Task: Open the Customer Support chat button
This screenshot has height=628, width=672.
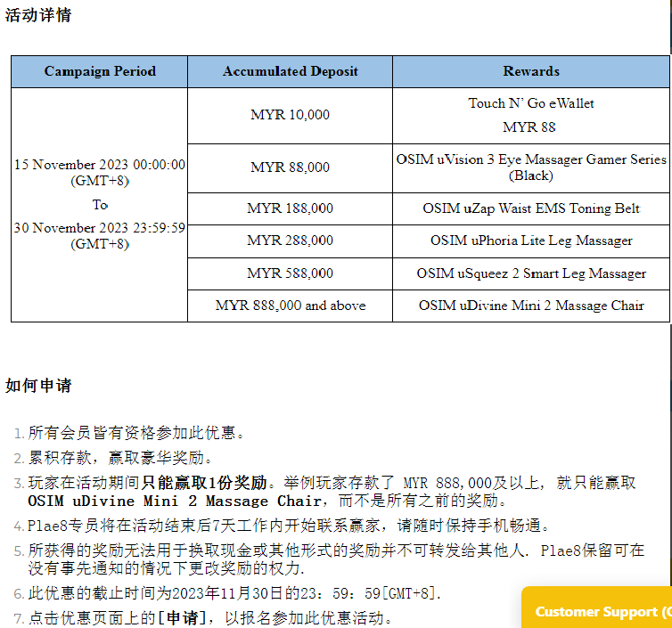Action: (599, 611)
